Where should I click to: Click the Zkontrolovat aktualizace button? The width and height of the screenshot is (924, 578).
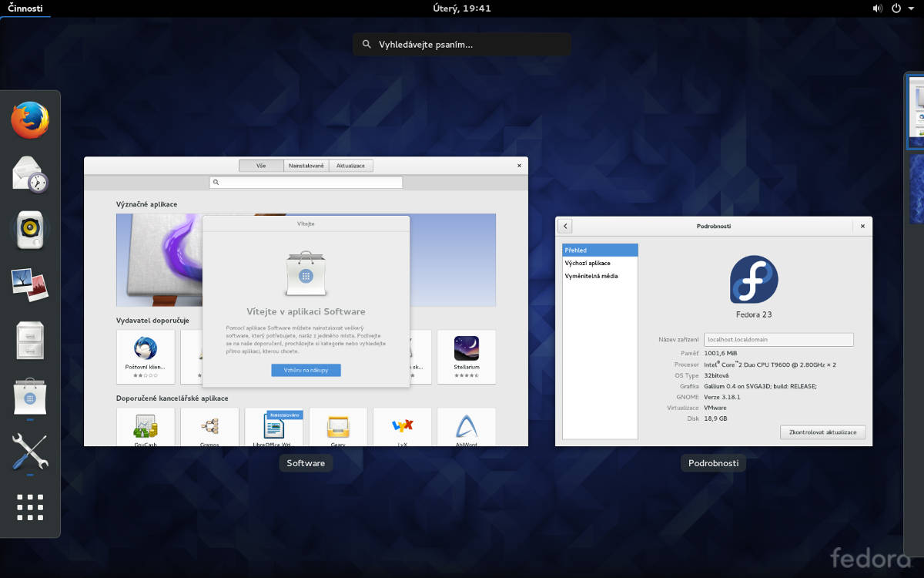click(822, 432)
